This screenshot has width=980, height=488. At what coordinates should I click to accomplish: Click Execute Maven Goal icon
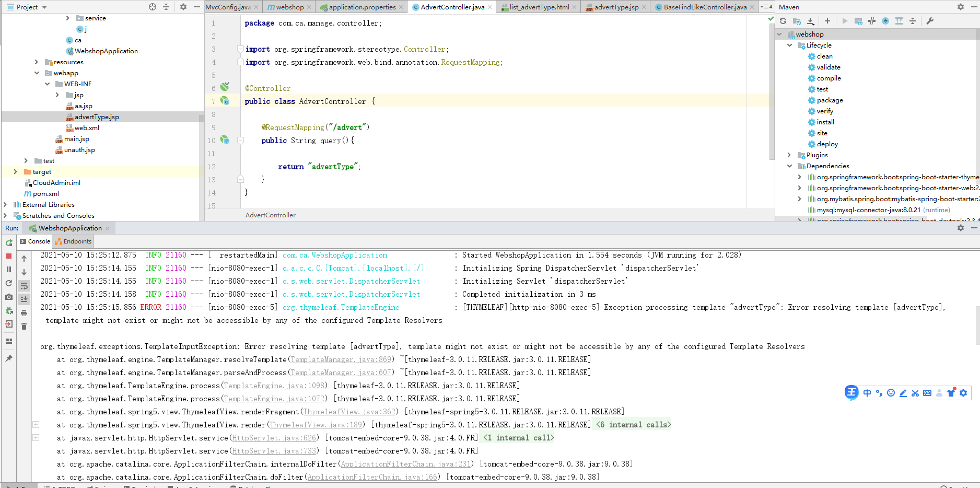[x=858, y=21]
